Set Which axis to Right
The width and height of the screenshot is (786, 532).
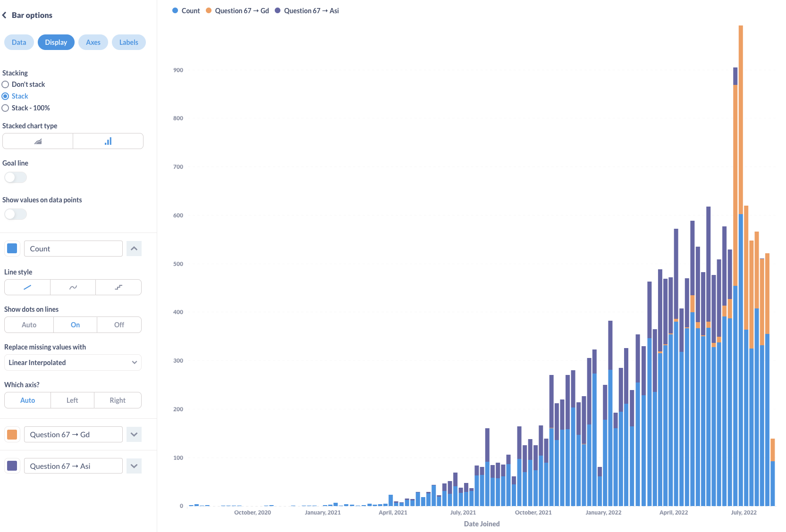pyautogui.click(x=118, y=400)
